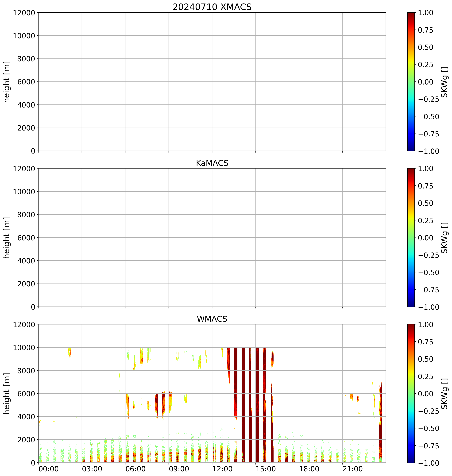The image size is (452, 476).
Task: Click the 15:00 time axis label
Action: pyautogui.click(x=266, y=469)
